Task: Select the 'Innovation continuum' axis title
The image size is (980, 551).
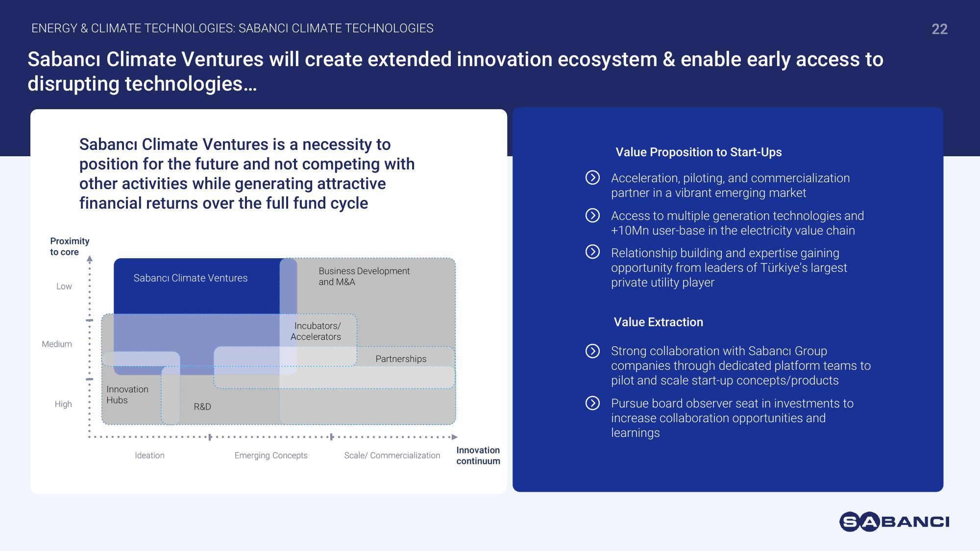Action: point(478,455)
